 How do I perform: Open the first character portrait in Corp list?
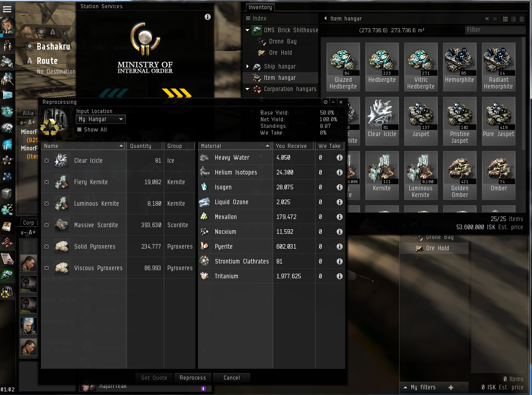click(29, 263)
